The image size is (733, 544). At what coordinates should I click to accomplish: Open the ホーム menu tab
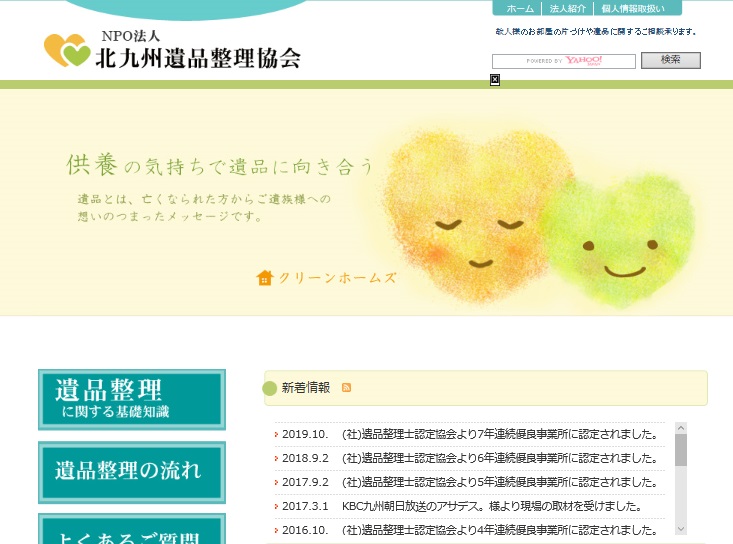click(x=520, y=8)
